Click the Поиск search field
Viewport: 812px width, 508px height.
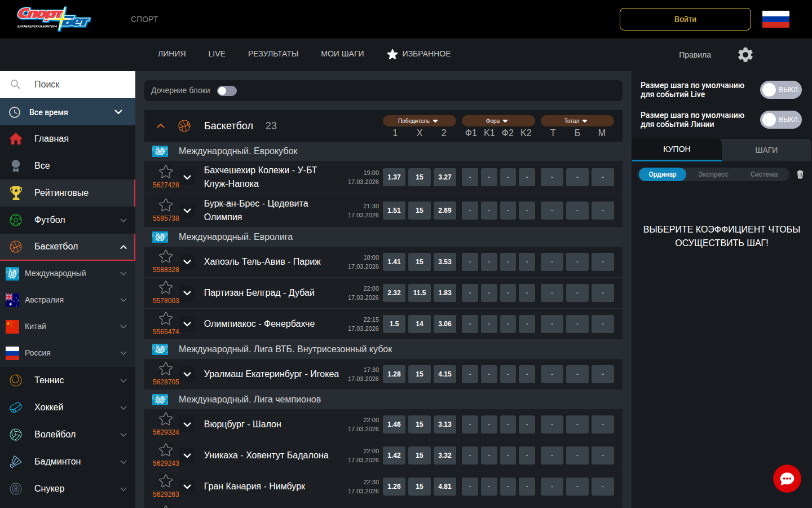point(79,84)
